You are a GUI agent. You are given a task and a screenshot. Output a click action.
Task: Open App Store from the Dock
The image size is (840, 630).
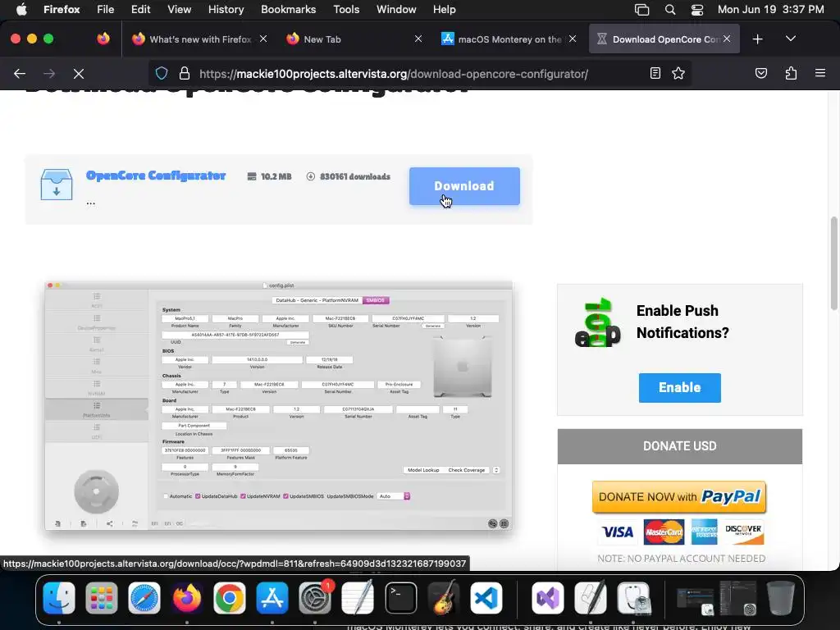[272, 597]
